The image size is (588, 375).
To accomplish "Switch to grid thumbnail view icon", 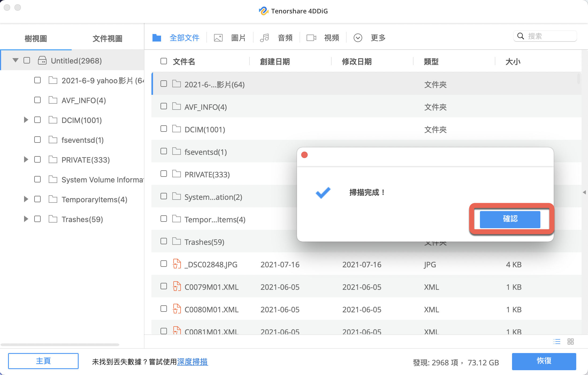I will [x=570, y=342].
